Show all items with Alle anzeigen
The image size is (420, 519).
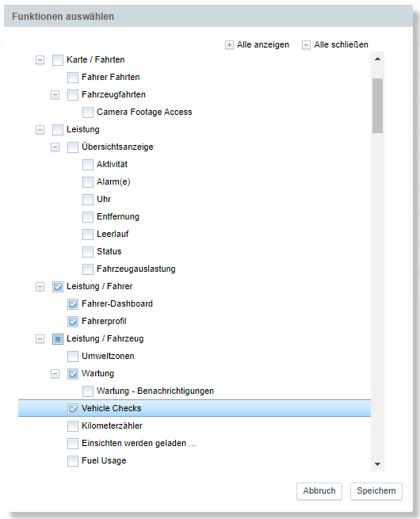click(x=263, y=44)
